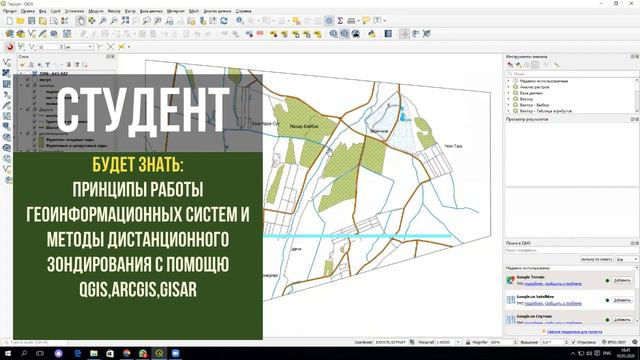The image size is (640, 360).
Task: Open the Data Source Manager icon
Action: (x=9, y=34)
